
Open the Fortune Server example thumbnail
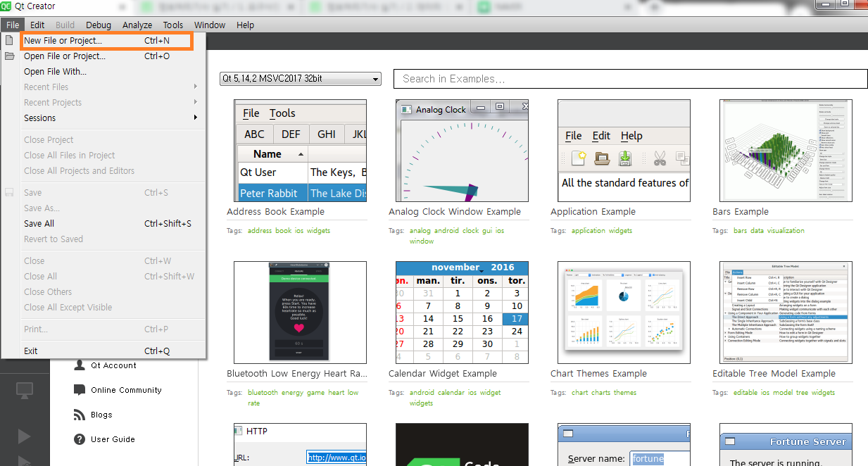(x=786, y=444)
